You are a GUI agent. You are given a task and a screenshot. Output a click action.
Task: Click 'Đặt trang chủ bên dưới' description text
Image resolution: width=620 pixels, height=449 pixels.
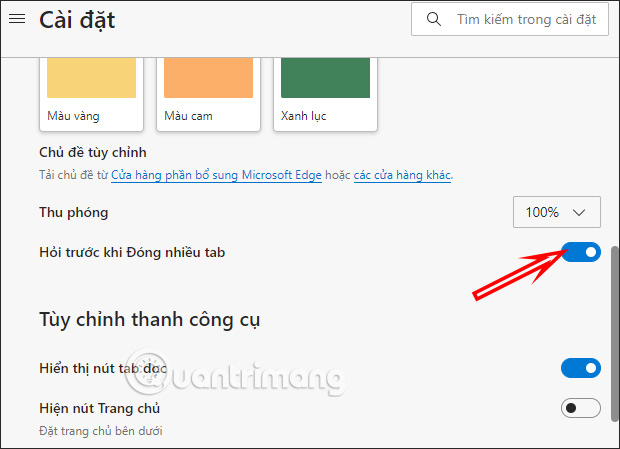pos(101,431)
